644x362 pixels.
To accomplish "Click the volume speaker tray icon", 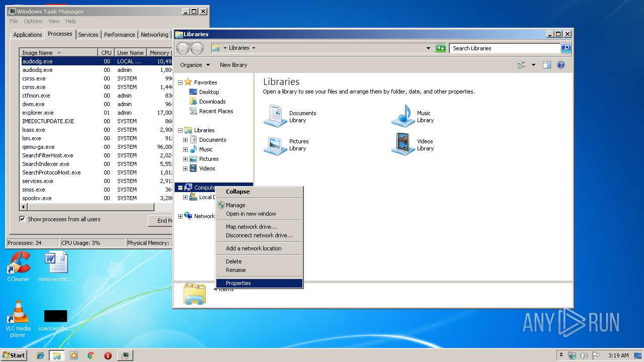I will (584, 355).
